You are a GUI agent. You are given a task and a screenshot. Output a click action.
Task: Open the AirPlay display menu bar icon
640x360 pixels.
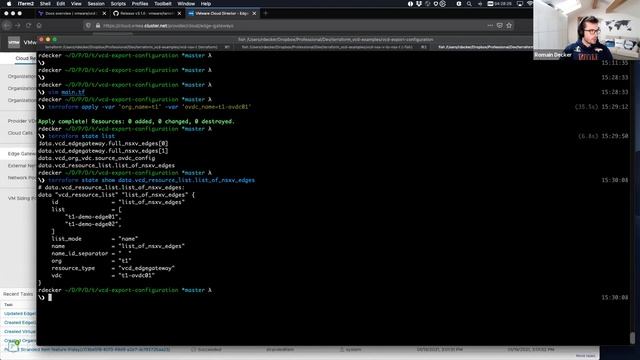pos(520,4)
